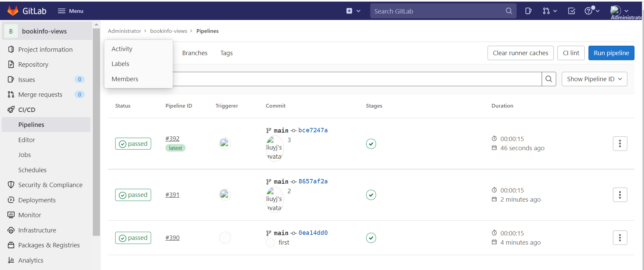Open the Issues icon in the top bar
The image size is (644, 270).
528,11
